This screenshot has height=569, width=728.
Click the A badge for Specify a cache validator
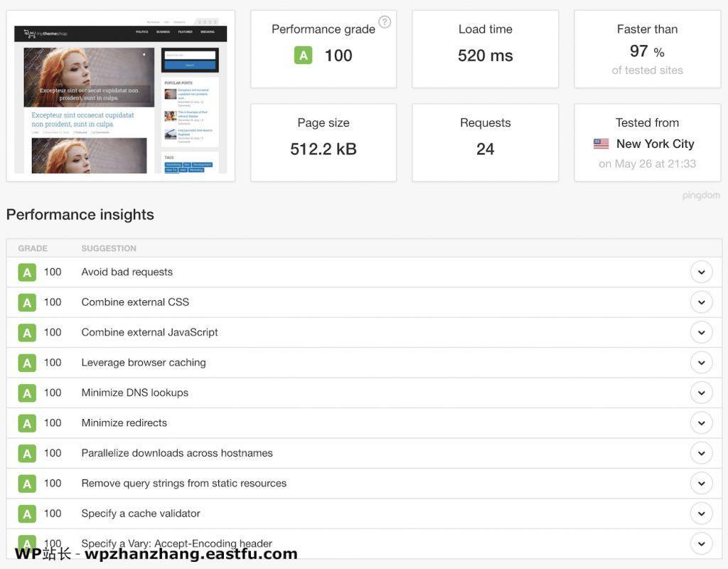(27, 513)
